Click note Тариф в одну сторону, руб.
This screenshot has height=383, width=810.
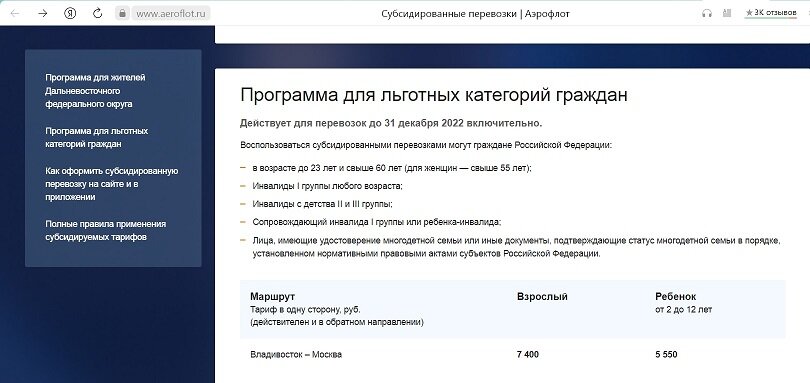coord(305,310)
